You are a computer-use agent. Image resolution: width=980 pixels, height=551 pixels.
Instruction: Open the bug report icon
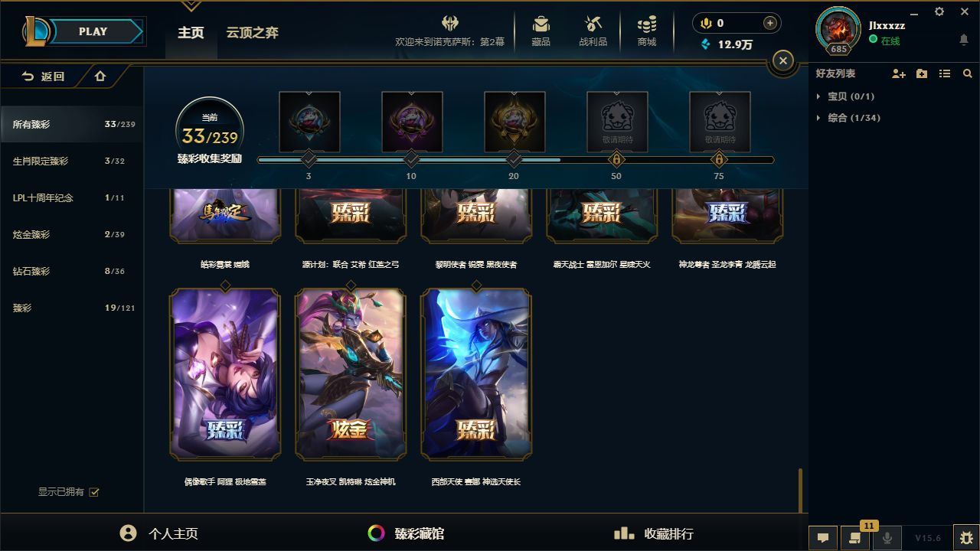965,537
